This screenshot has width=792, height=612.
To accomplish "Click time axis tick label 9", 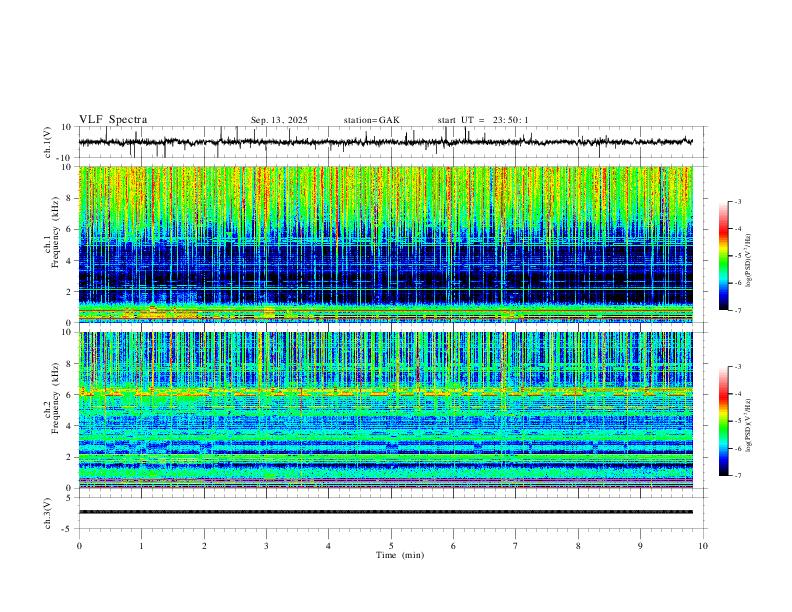I will click(640, 546).
